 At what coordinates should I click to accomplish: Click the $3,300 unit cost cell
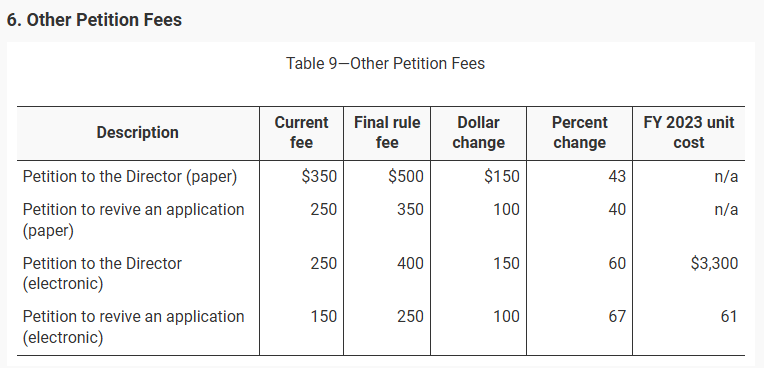click(714, 264)
